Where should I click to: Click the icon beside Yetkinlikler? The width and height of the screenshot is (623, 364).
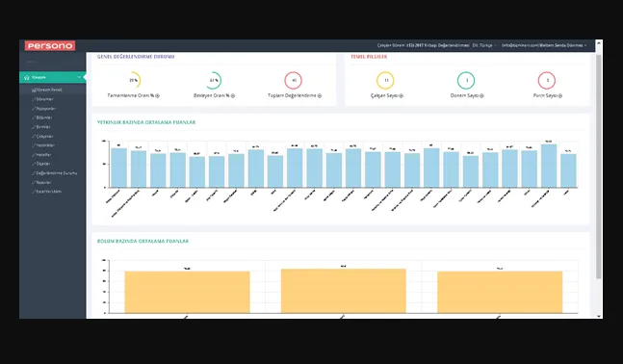point(34,145)
